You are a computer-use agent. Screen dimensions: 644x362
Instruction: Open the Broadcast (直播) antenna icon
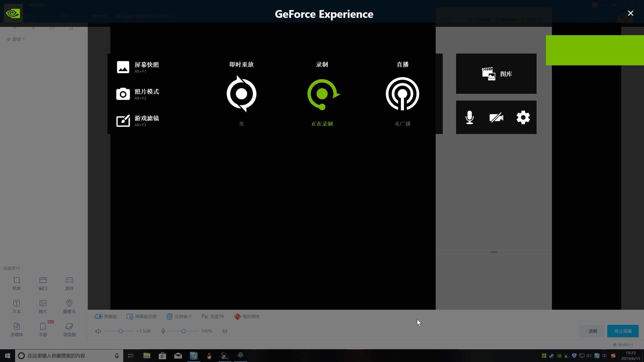[402, 94]
